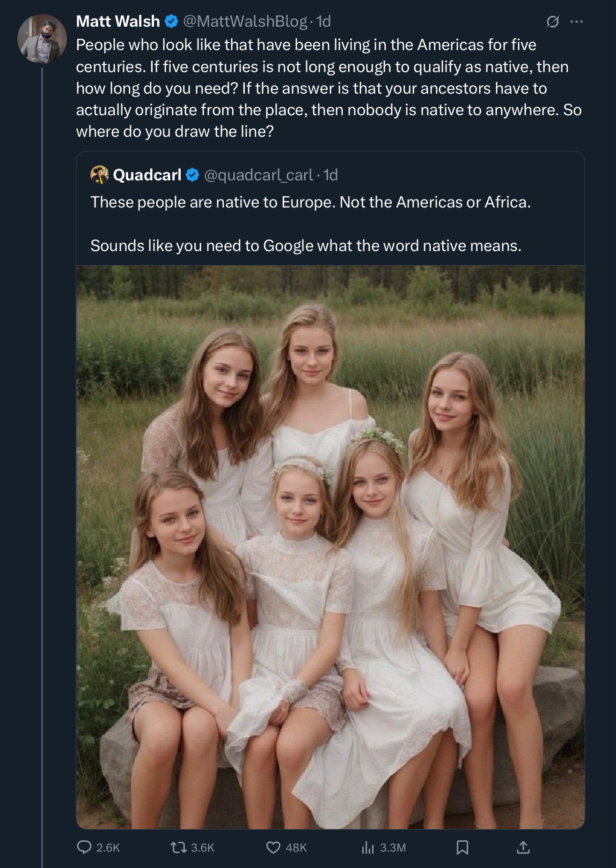Click the Quadcarl display name

pyautogui.click(x=147, y=175)
